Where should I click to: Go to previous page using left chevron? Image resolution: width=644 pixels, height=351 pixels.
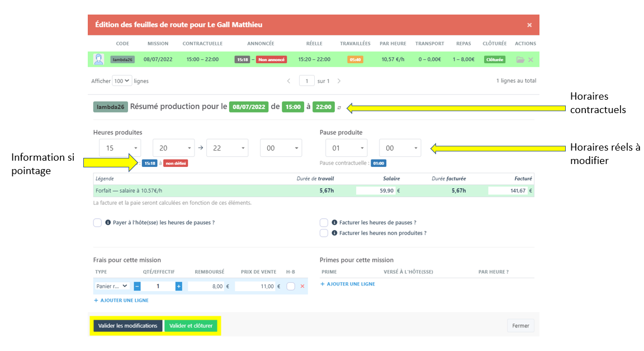click(288, 81)
